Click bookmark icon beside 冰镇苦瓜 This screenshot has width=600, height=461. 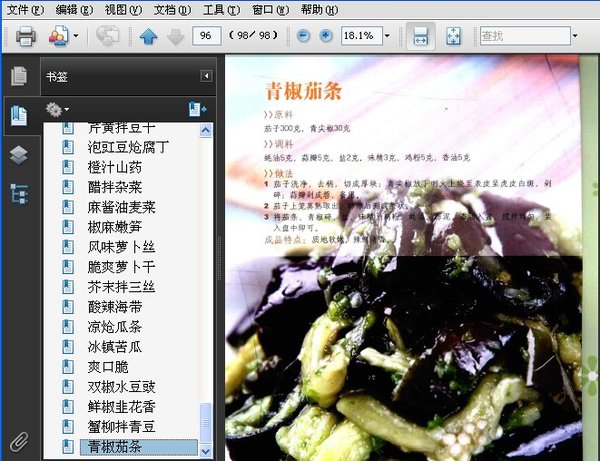point(68,347)
